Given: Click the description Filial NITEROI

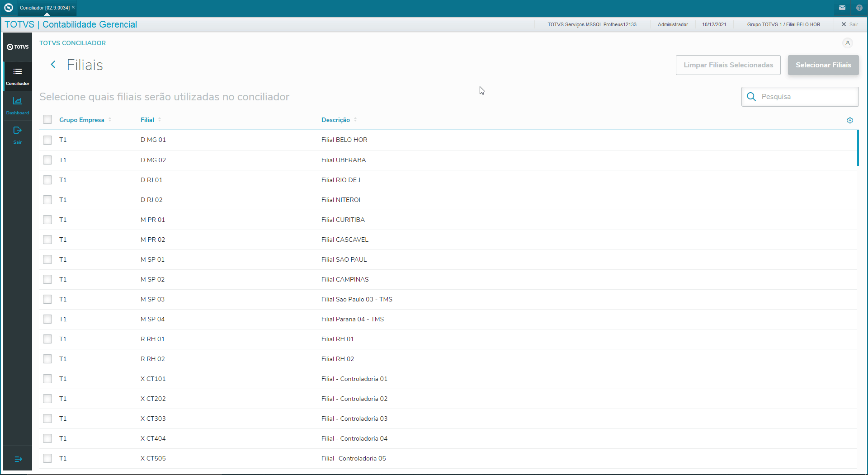Looking at the screenshot, I should point(341,200).
